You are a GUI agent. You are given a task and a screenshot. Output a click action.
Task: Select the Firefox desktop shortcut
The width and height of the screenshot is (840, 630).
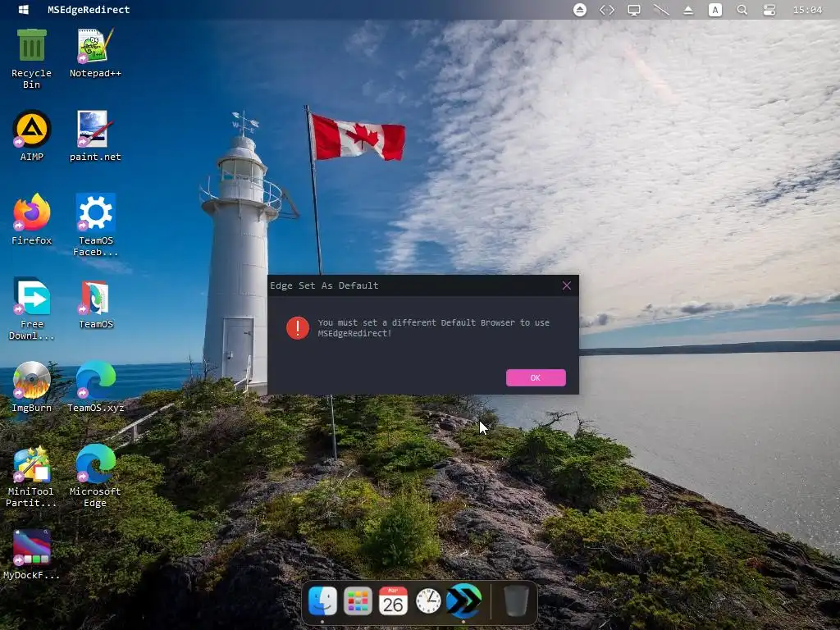[32, 220]
